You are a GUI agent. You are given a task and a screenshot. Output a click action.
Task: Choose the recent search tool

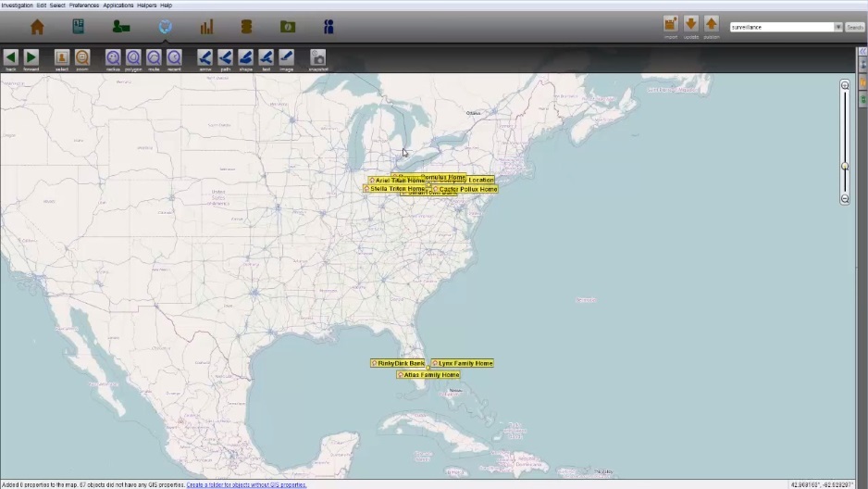[174, 57]
